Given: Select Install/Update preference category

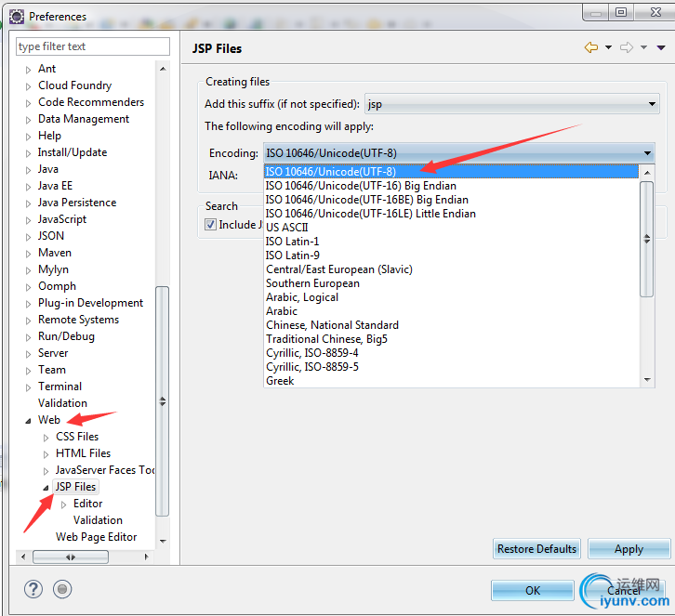Looking at the screenshot, I should tap(73, 152).
